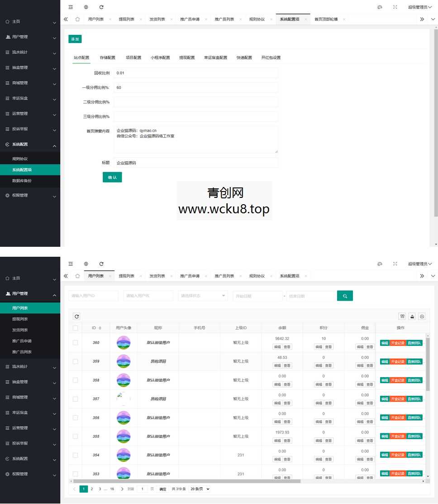Check the select-all checkbox in table header
Viewport: 438px width, 504px height.
[76, 327]
